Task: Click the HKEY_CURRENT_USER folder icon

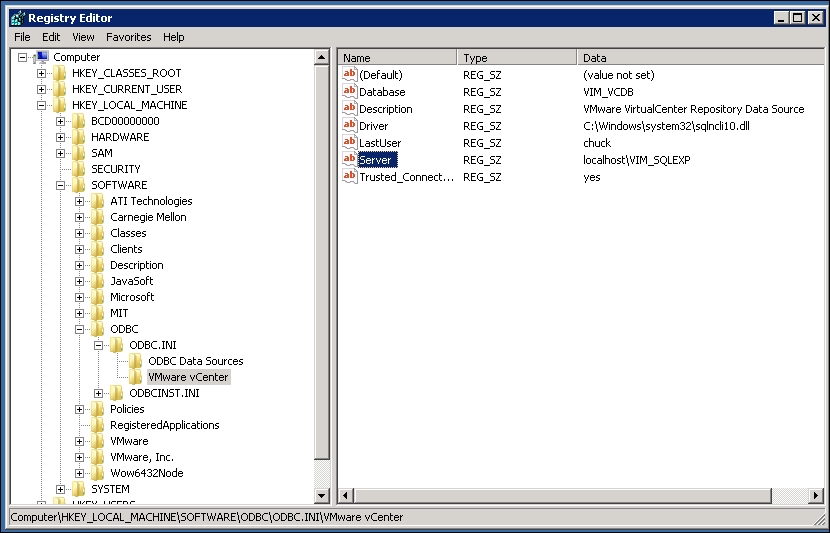Action: pos(59,89)
